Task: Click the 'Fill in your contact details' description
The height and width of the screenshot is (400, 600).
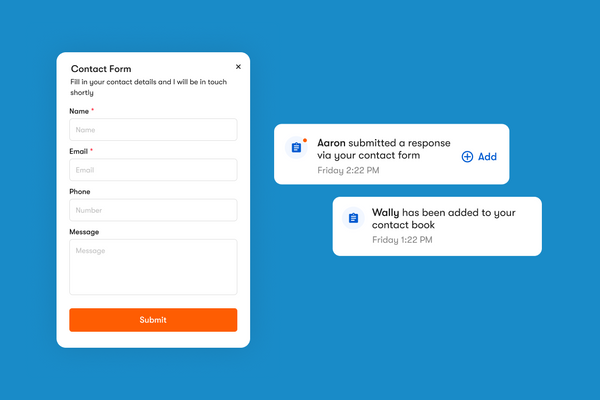Action: pyautogui.click(x=148, y=87)
